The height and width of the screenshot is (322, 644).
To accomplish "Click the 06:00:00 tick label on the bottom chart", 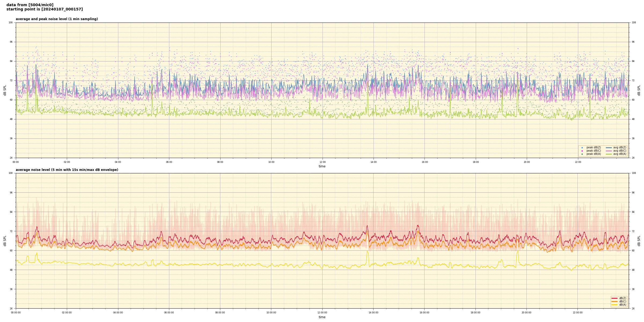I will [169, 313].
